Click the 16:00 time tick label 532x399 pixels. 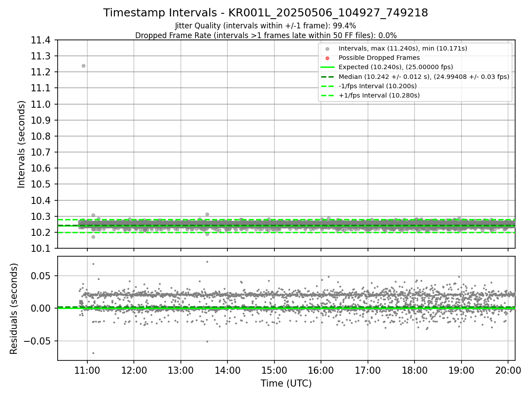pos(321,371)
